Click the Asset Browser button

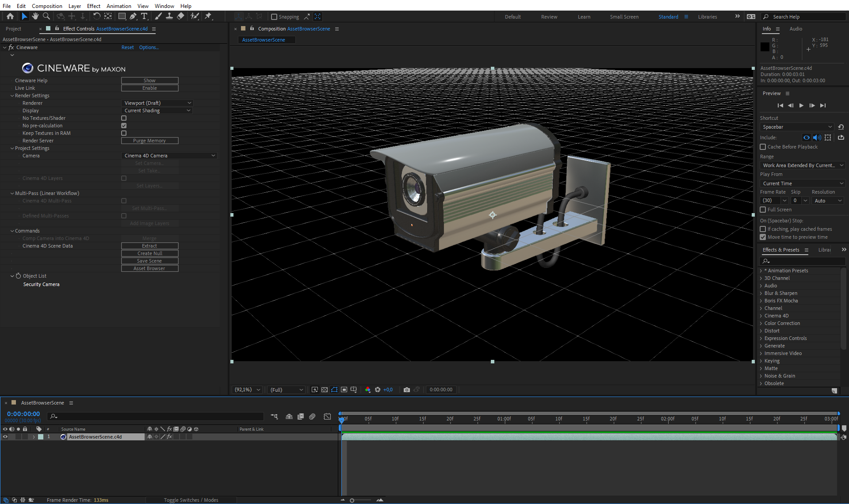click(149, 268)
